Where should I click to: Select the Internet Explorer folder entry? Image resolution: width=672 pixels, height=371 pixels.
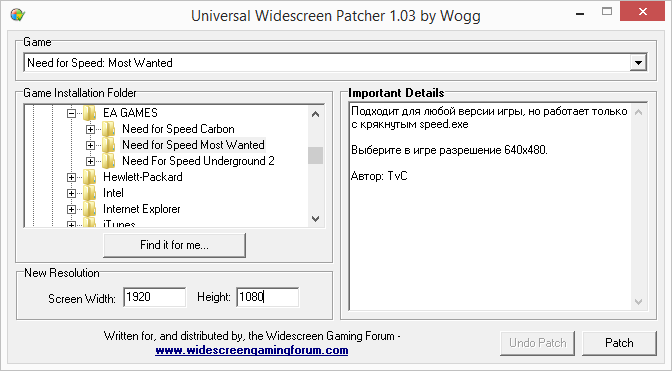141,209
